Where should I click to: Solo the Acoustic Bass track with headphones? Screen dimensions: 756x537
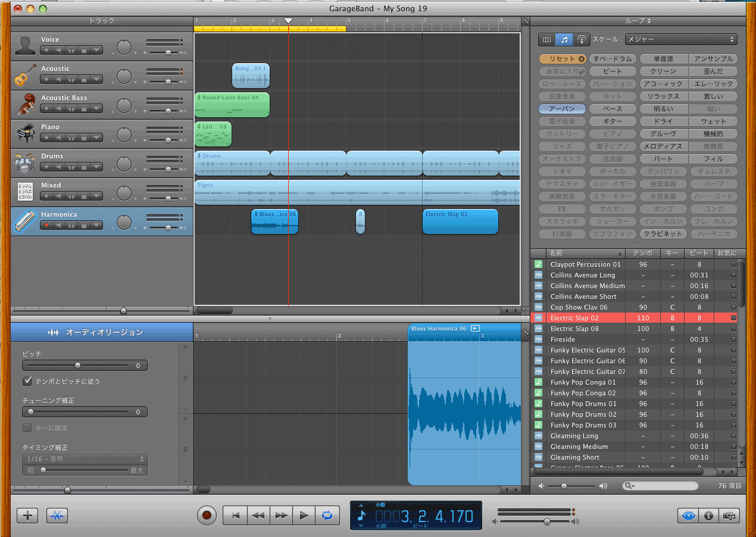coord(71,108)
